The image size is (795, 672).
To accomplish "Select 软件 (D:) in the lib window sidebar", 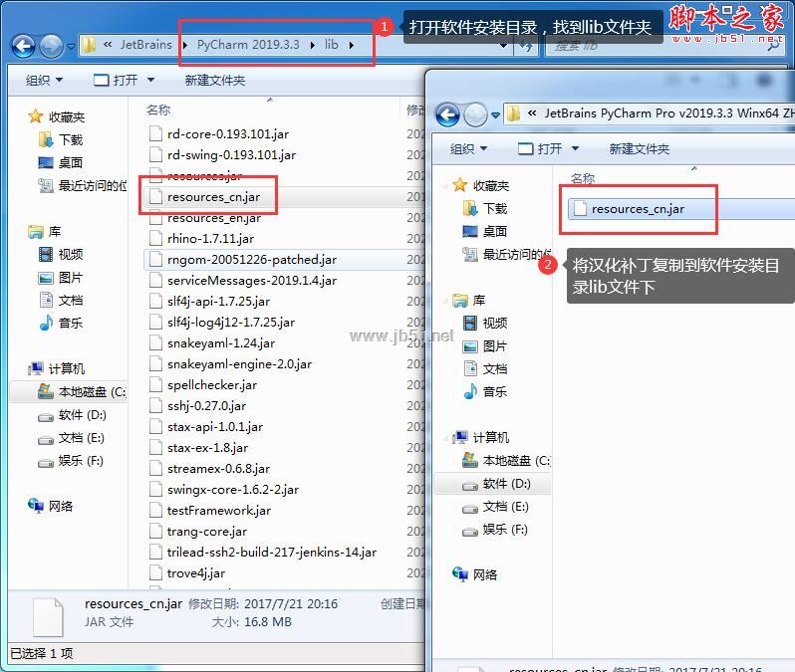I will click(73, 415).
